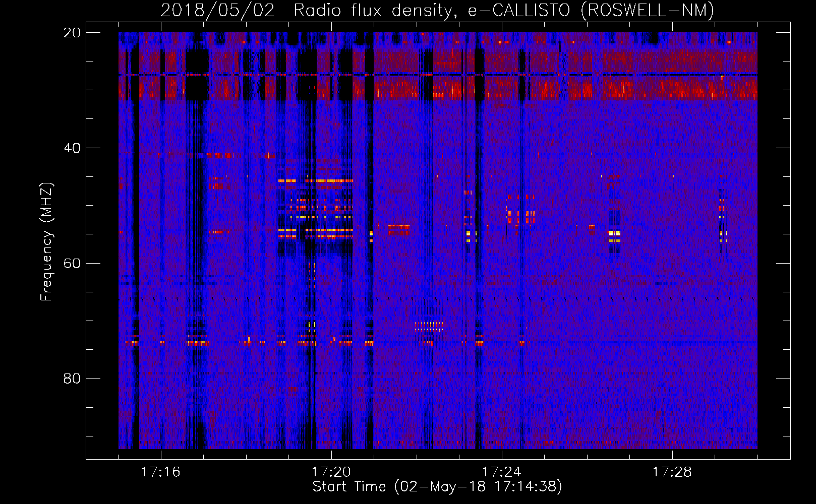Click the 17:20 time tick label
The height and width of the screenshot is (504, 816).
click(331, 472)
